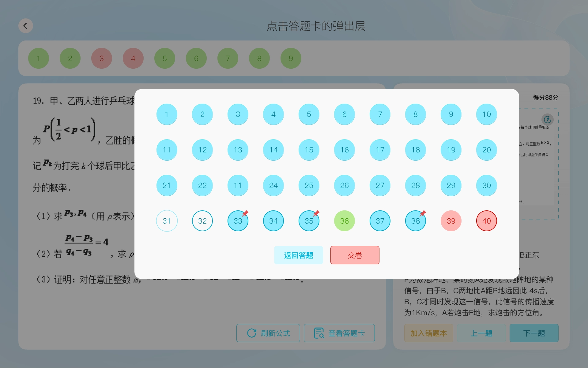Viewport: 588px width, 368px height.
Task: Select green question 36 circle
Action: pos(344,221)
